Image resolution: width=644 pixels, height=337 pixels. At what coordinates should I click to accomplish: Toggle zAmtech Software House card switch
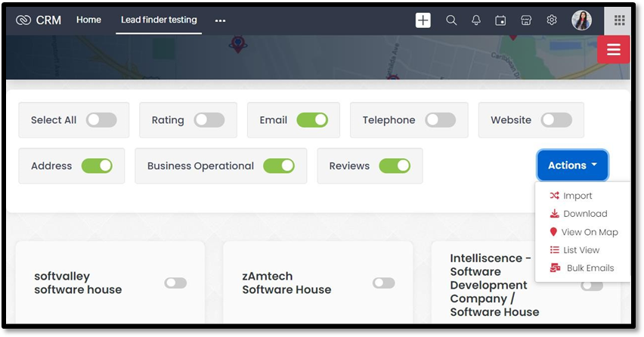pyautogui.click(x=384, y=283)
